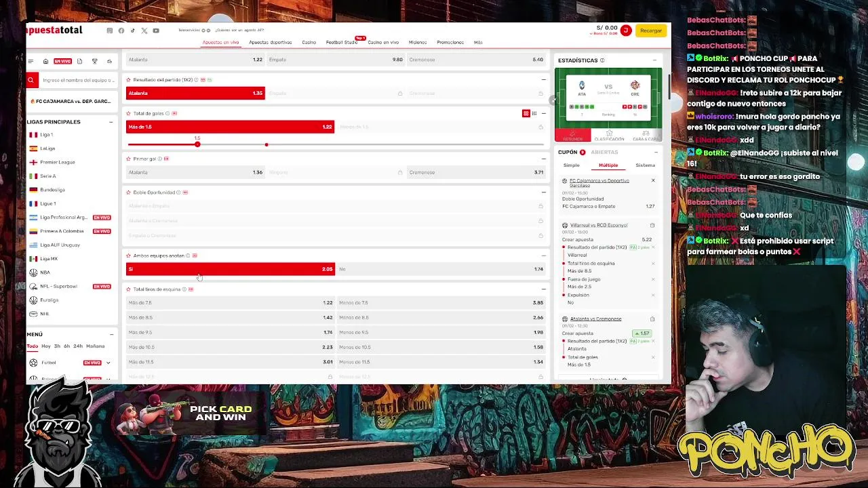Click the Atalanta vs Cremonese pitch stats widget
The image size is (868, 488).
608,99
